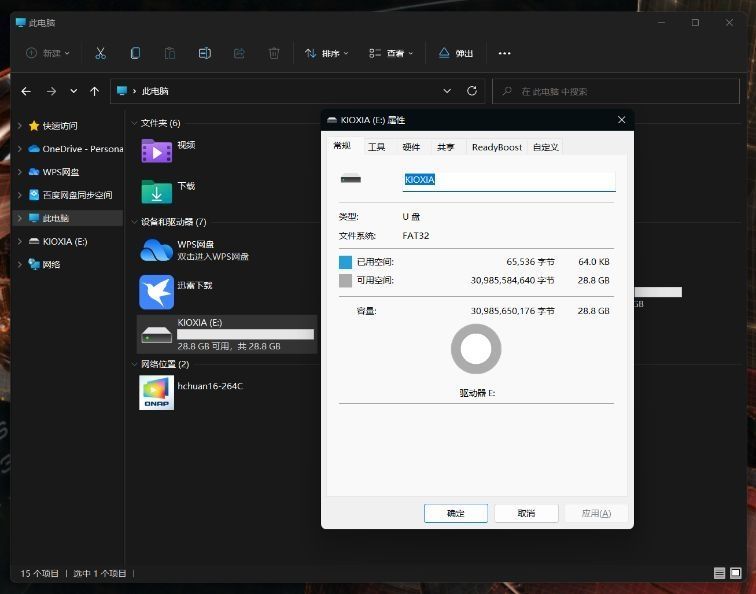Click the KIOXIA volume name text field

point(508,180)
